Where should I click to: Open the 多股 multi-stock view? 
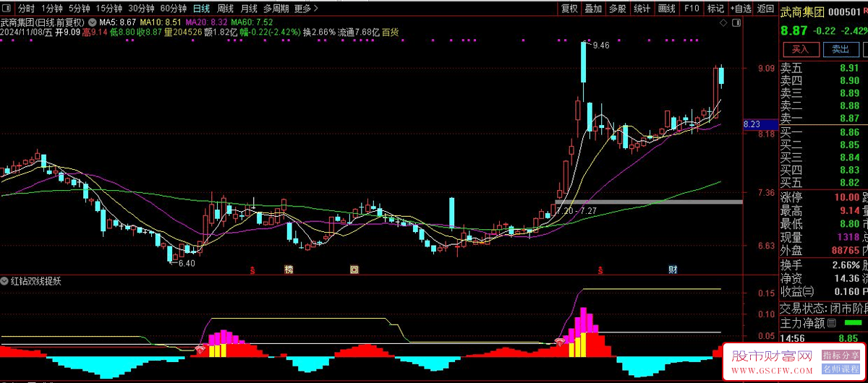618,9
